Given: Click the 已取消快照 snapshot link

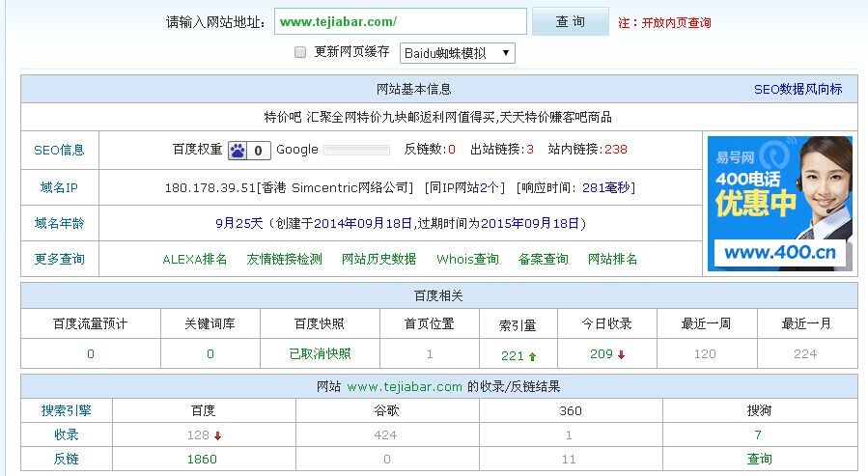Looking at the screenshot, I should (x=320, y=354).
